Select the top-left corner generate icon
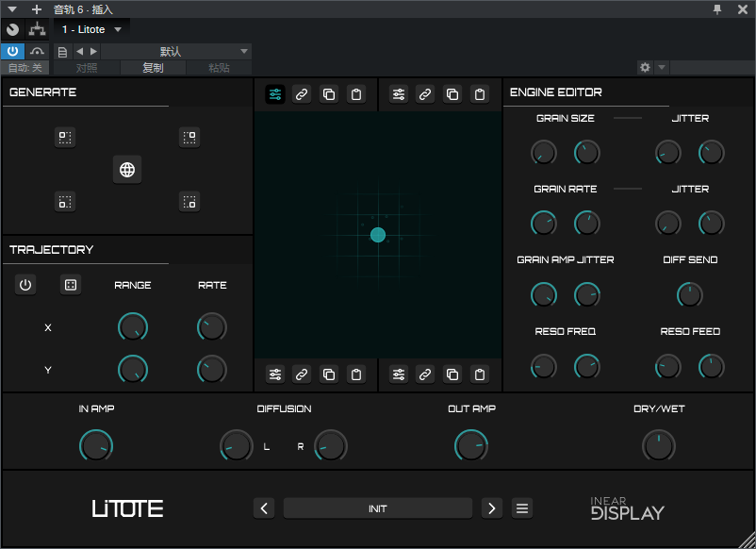The image size is (756, 549). click(x=65, y=138)
